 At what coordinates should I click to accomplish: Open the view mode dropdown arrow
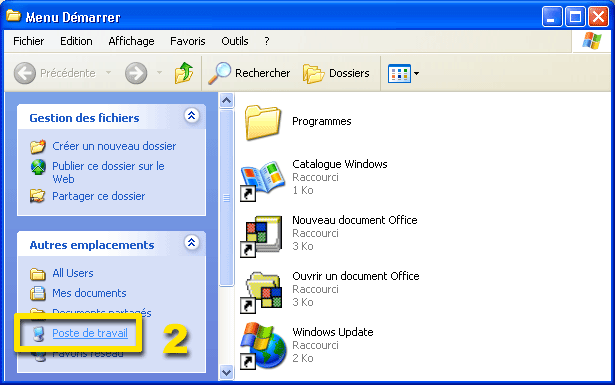(416, 73)
